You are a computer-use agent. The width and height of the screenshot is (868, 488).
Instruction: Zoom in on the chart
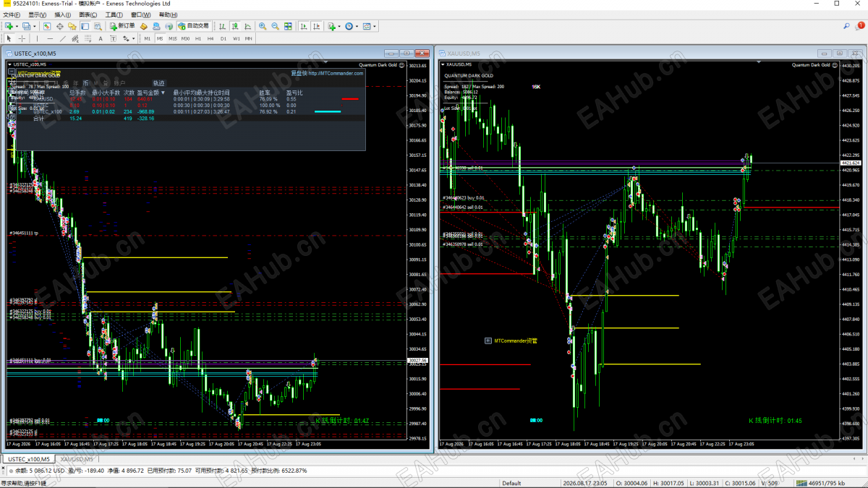tap(263, 26)
